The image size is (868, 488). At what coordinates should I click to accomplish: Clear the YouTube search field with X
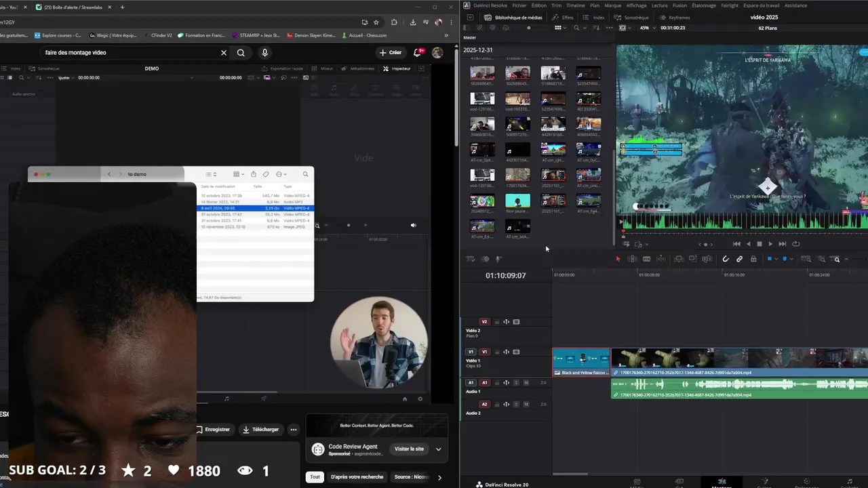(224, 52)
